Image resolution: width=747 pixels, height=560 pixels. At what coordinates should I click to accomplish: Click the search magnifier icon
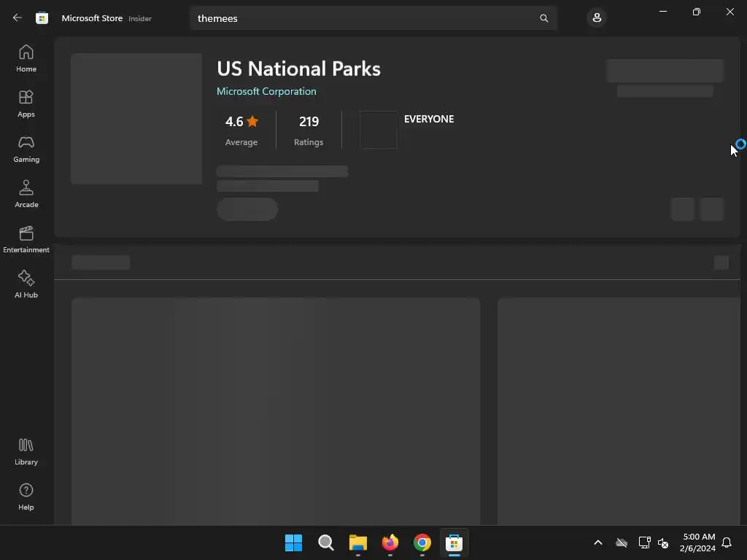click(x=543, y=18)
